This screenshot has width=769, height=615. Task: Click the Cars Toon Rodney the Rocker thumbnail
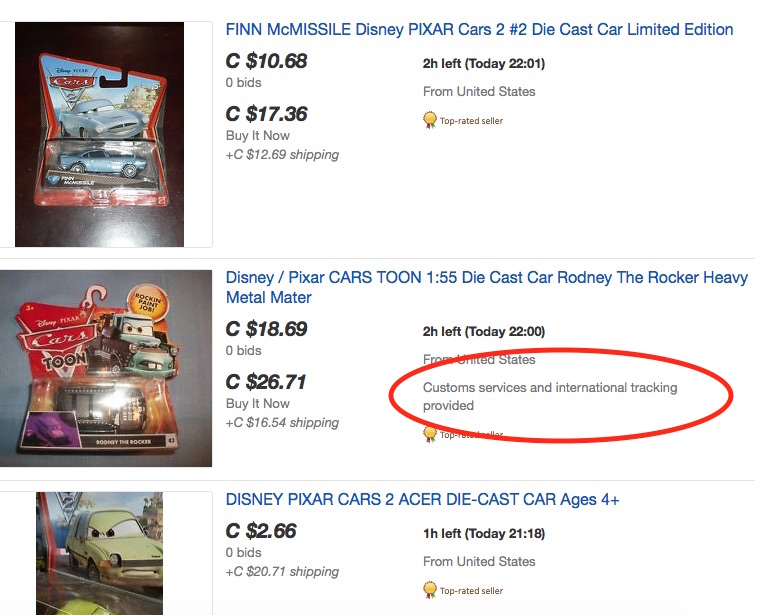(x=106, y=367)
